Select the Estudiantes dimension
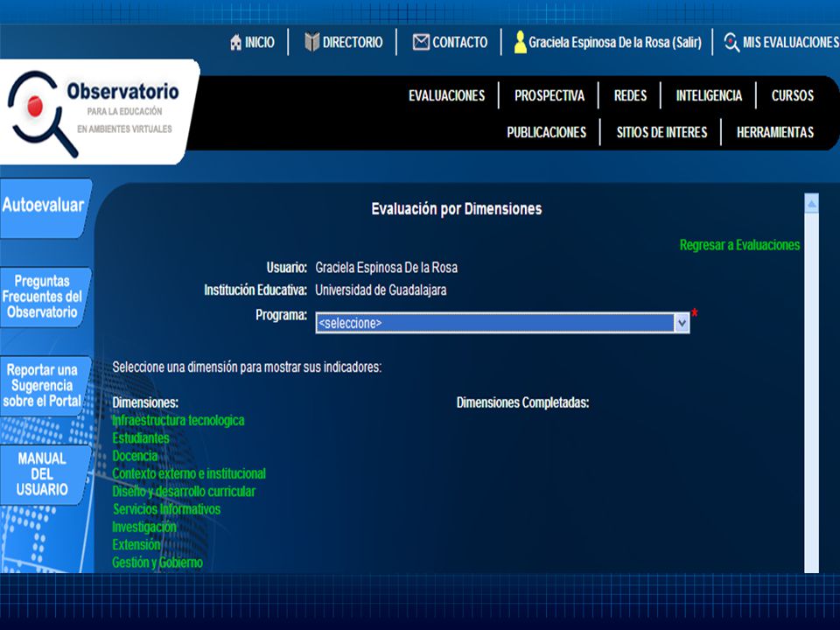This screenshot has height=630, width=840. pos(140,438)
